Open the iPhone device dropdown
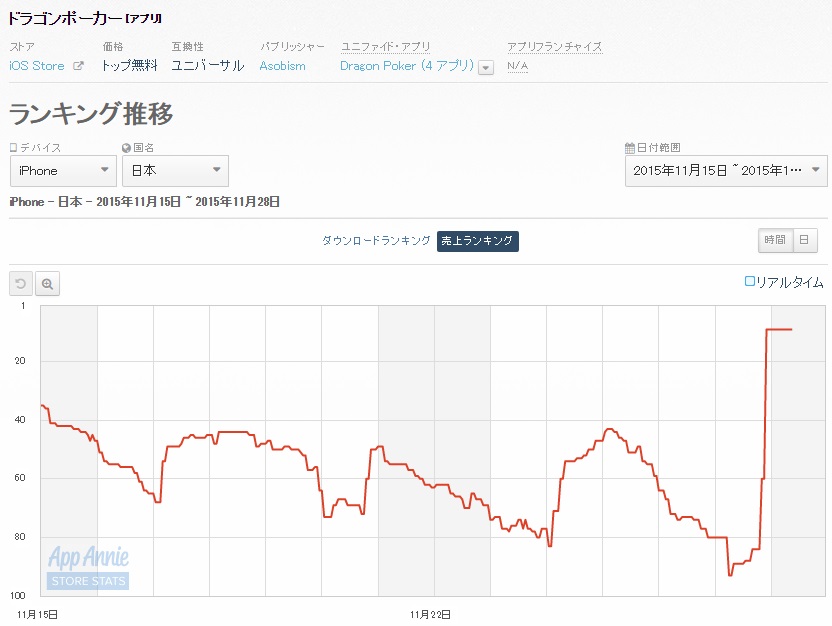 pyautogui.click(x=63, y=171)
